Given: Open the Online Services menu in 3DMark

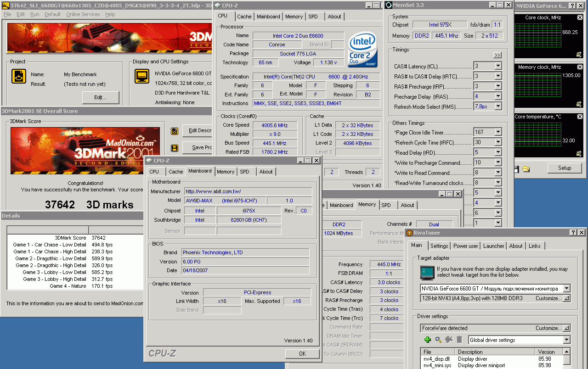Looking at the screenshot, I should pyautogui.click(x=83, y=14).
